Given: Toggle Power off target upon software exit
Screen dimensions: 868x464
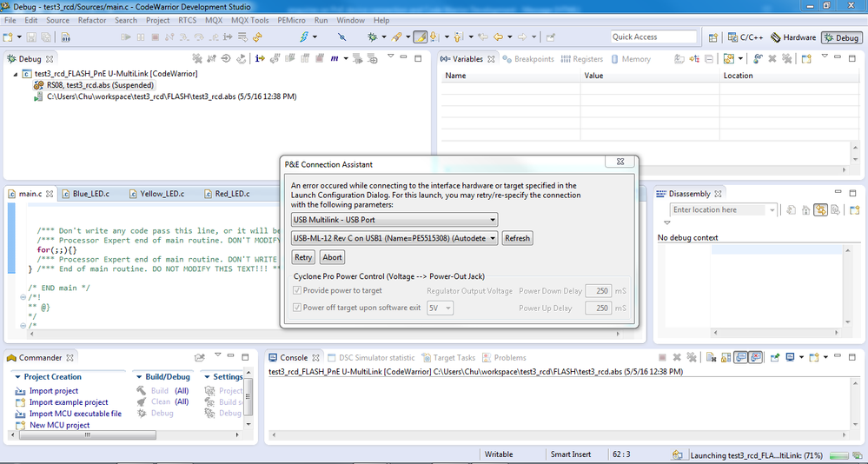Looking at the screenshot, I should 297,308.
